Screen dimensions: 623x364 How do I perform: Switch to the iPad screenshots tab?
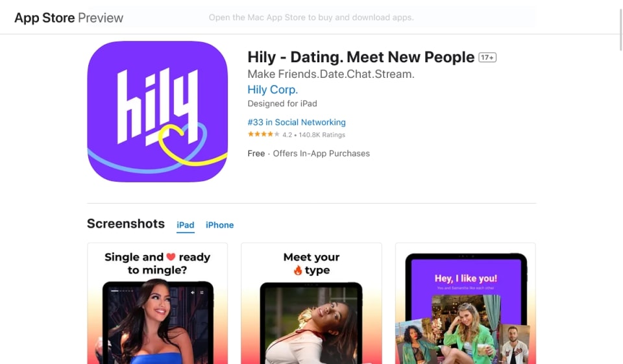tap(186, 225)
